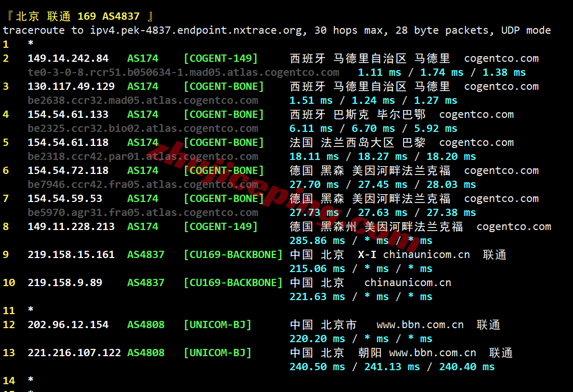Select the header text 北京 联通 169 AS4837
Image resolution: width=573 pixels, height=392 pixels.
(x=78, y=17)
